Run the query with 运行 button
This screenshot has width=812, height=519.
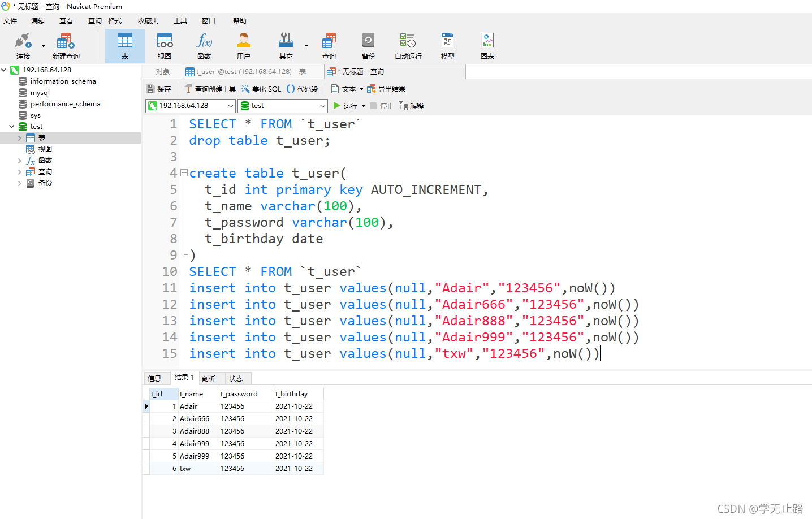[x=345, y=106]
